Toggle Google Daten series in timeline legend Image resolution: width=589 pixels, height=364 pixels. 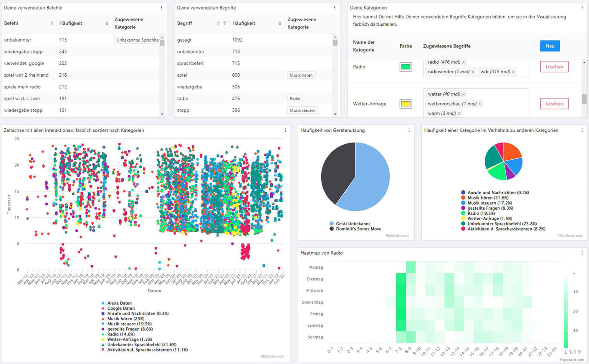tap(121, 308)
